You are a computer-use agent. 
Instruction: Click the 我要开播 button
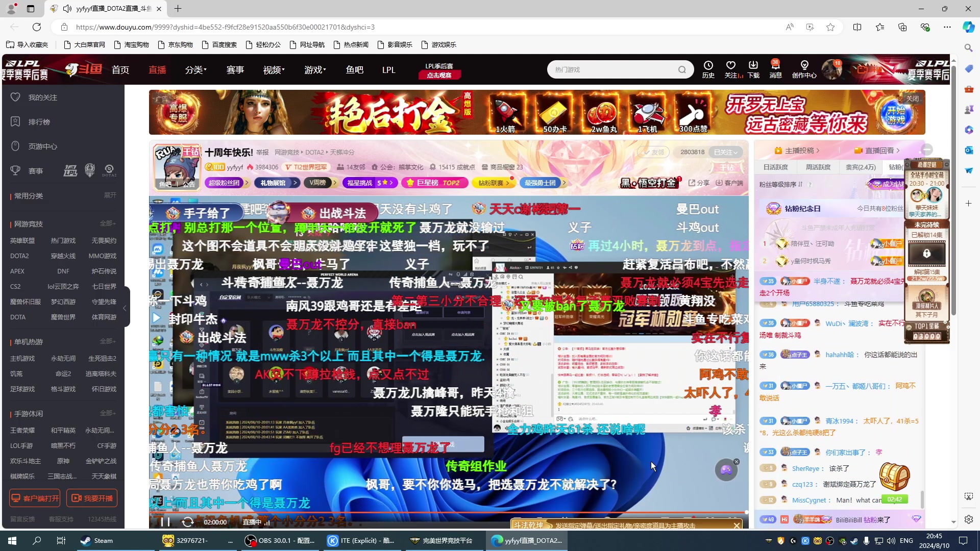pos(92,498)
